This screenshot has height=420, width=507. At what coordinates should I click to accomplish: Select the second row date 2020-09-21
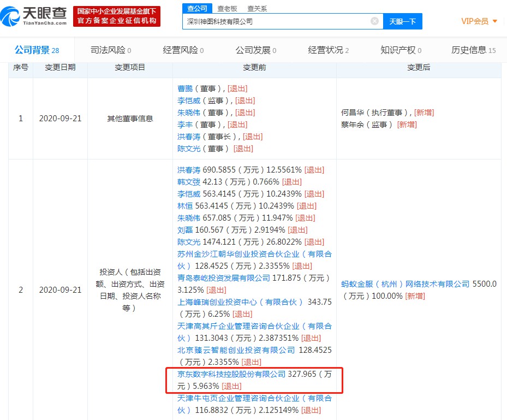[60, 290]
